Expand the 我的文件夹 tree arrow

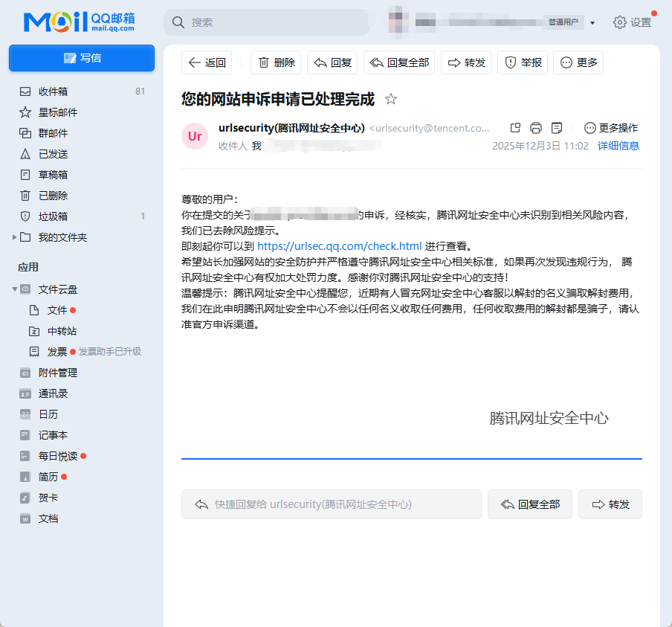(14, 237)
